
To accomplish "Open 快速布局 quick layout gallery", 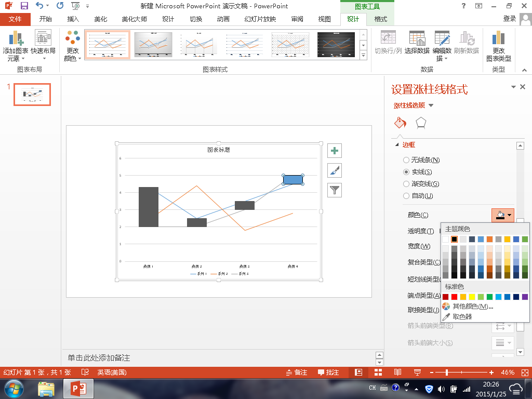I will tap(43, 46).
